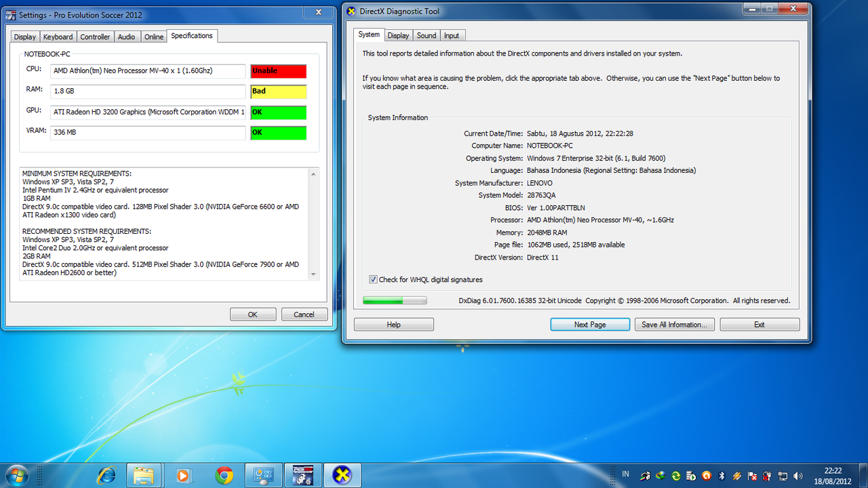The image size is (868, 488).
Task: Switch to Control Panel taskbar window
Action: coord(263,475)
